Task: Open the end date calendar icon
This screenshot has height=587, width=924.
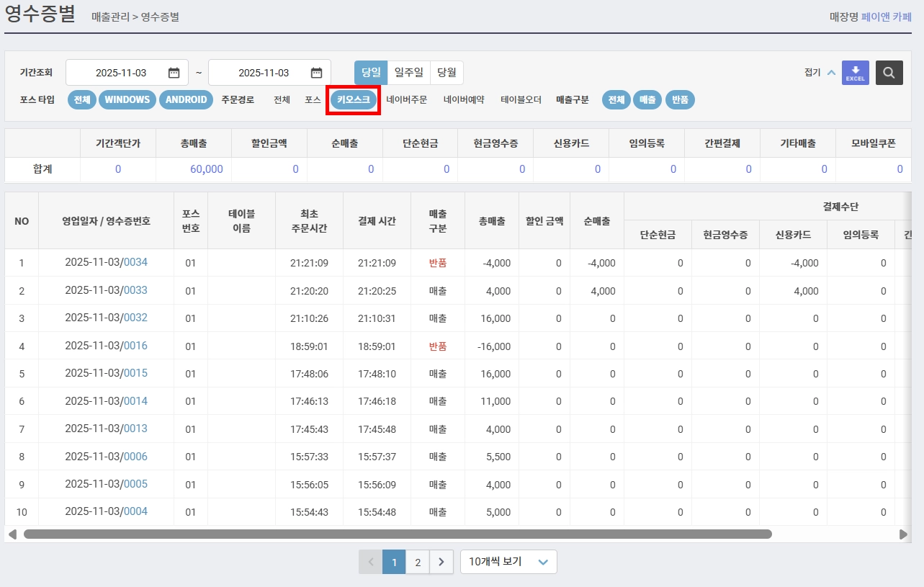Action: [x=316, y=73]
